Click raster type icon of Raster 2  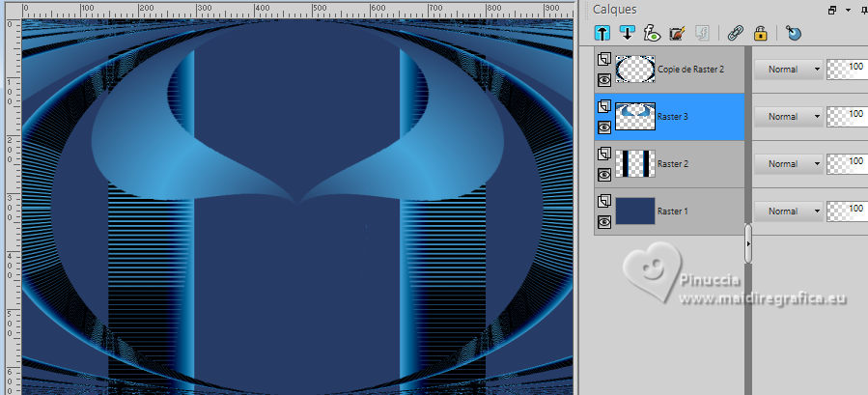pos(604,154)
